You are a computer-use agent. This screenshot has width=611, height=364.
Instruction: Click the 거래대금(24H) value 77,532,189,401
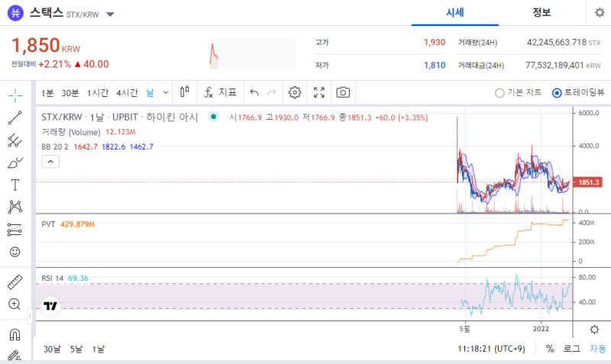coord(554,65)
